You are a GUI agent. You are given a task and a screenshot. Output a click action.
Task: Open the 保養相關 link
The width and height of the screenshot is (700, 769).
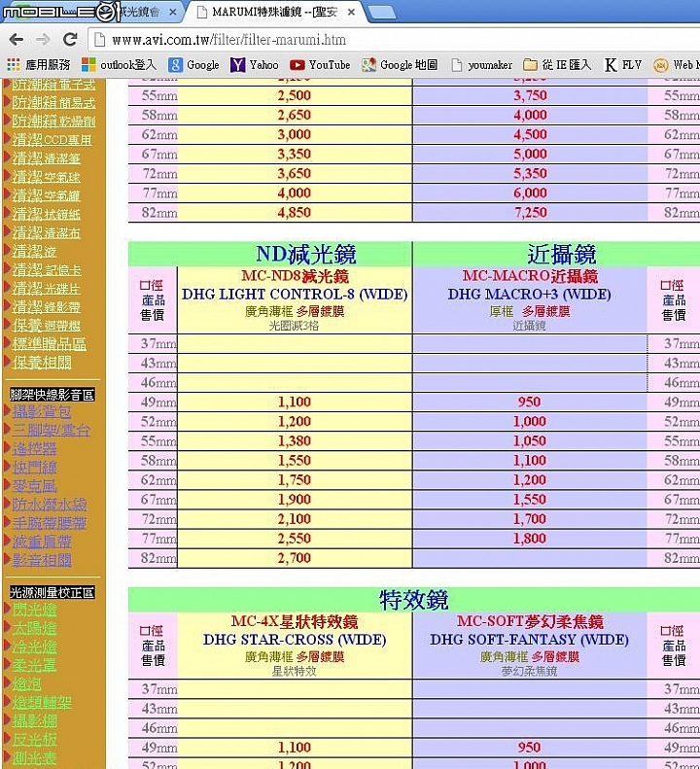click(x=42, y=363)
